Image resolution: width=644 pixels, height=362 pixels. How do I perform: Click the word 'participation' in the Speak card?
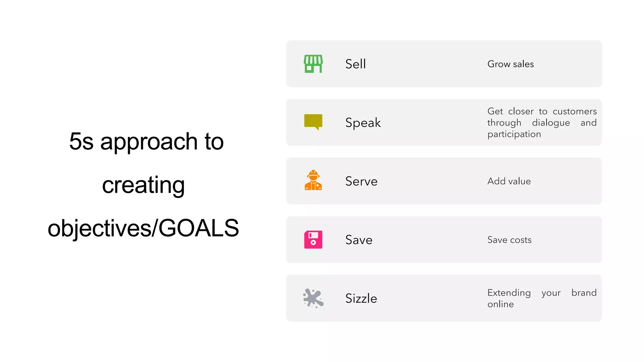514,134
